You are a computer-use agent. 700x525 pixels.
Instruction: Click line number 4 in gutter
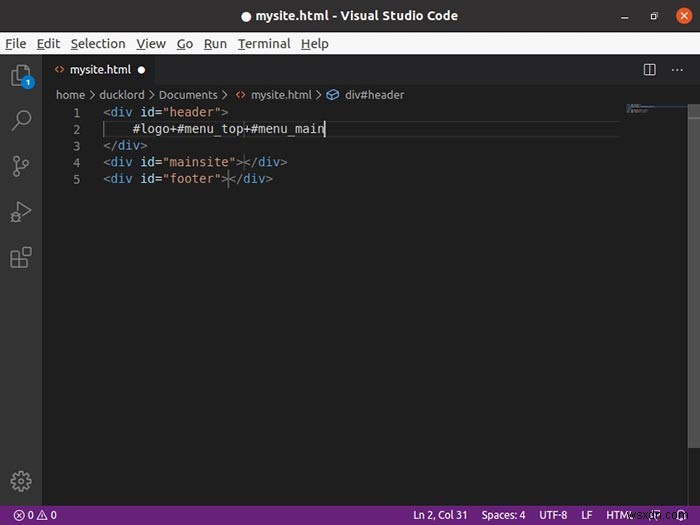(77, 162)
